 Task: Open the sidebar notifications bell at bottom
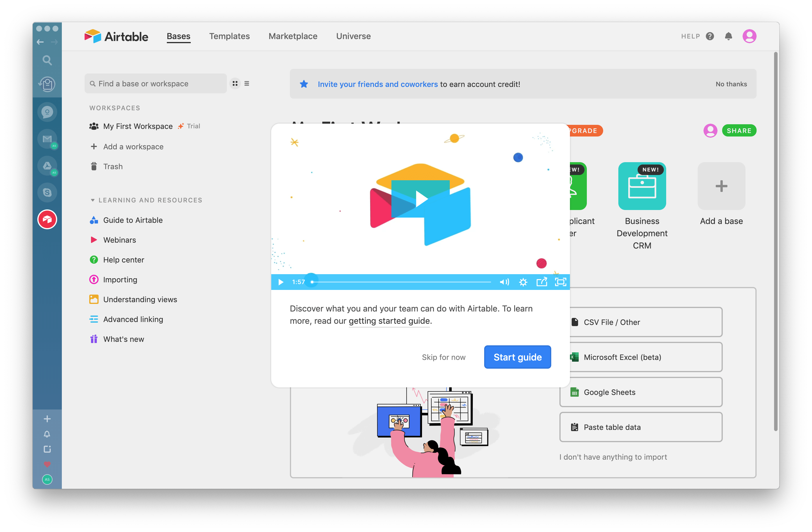(47, 434)
